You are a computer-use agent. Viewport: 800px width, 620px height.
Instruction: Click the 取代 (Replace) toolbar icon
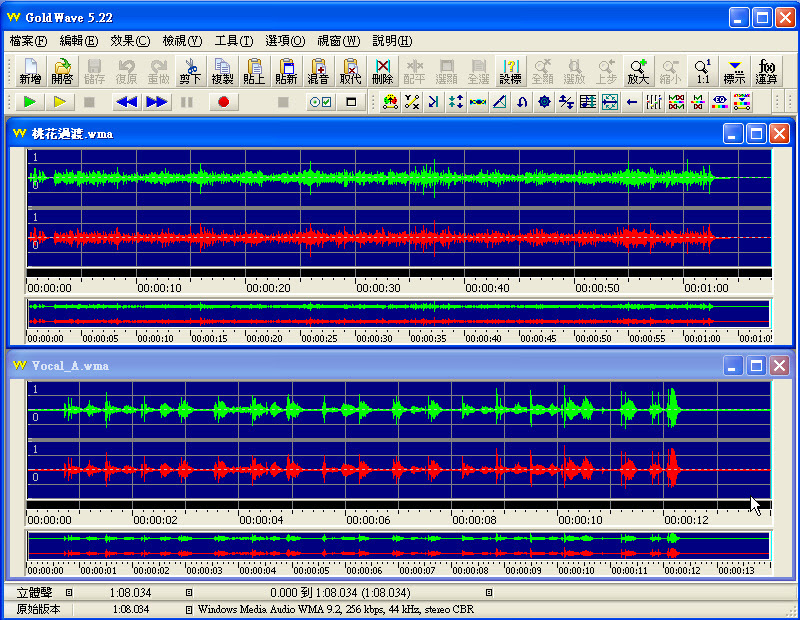(350, 71)
